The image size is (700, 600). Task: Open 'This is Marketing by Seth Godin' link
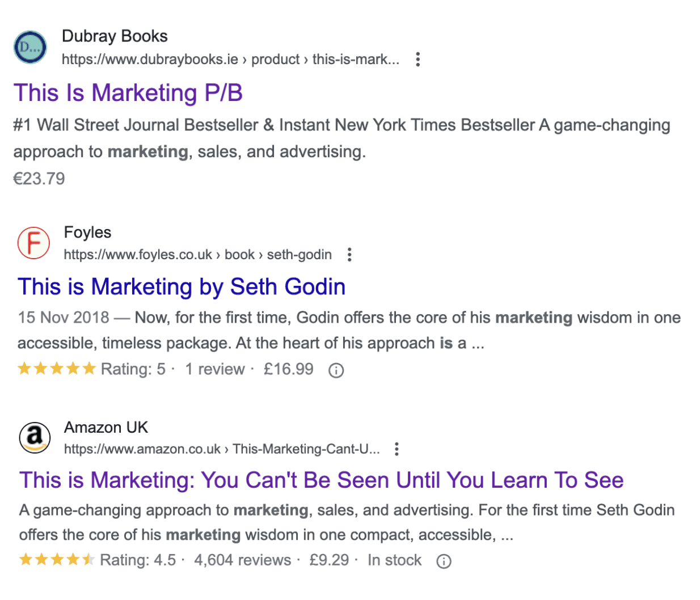point(181,287)
